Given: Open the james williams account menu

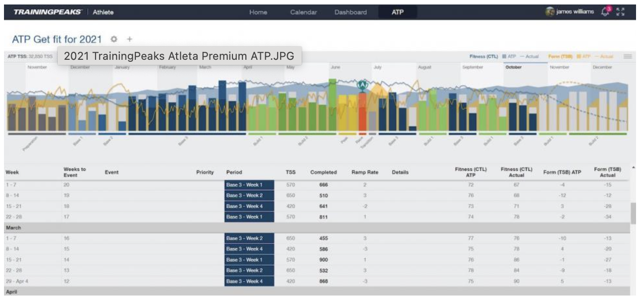Looking at the screenshot, I should [x=575, y=12].
